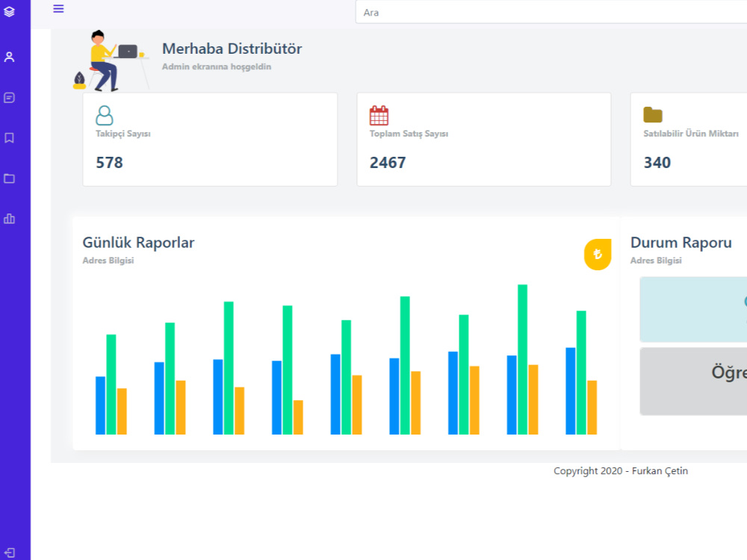This screenshot has height=560, width=747.
Task: Click the desk illustration beside Merhaba Distribütör
Action: pos(111,60)
